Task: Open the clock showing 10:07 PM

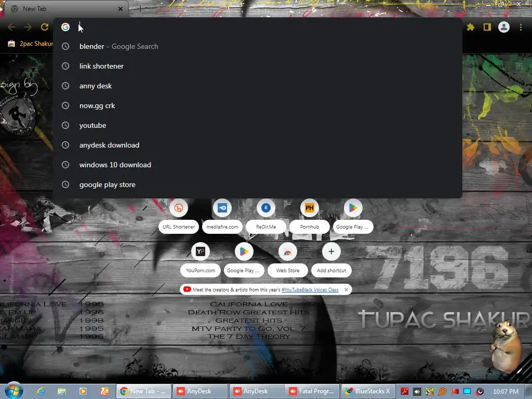Action: pyautogui.click(x=506, y=392)
